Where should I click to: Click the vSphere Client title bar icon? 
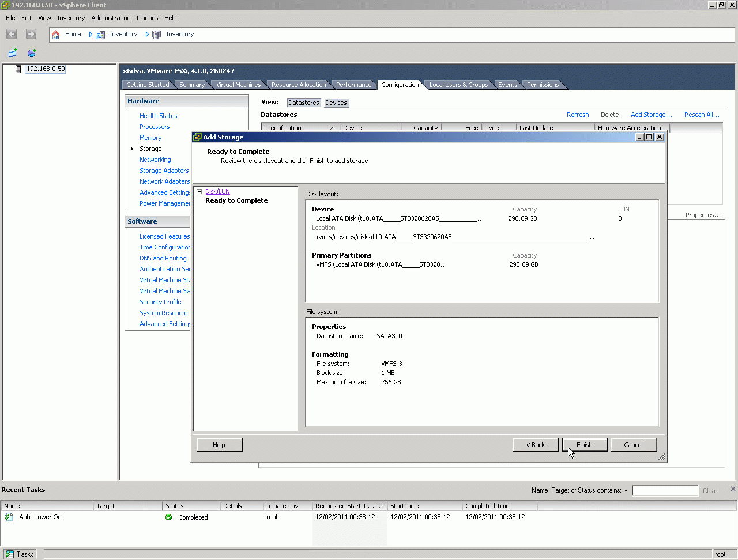coord(5,5)
